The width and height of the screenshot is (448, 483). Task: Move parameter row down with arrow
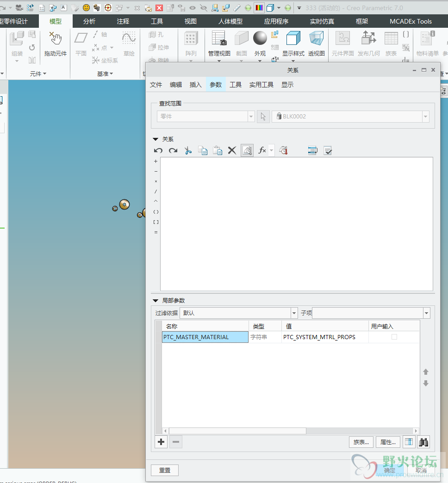(426, 384)
